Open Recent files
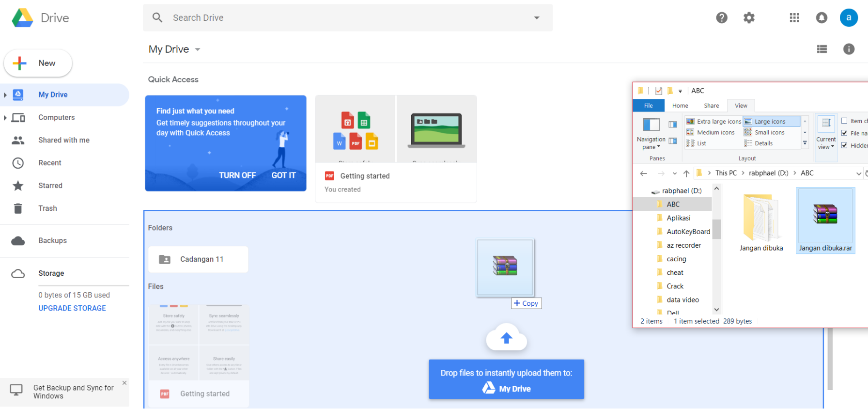 point(50,163)
